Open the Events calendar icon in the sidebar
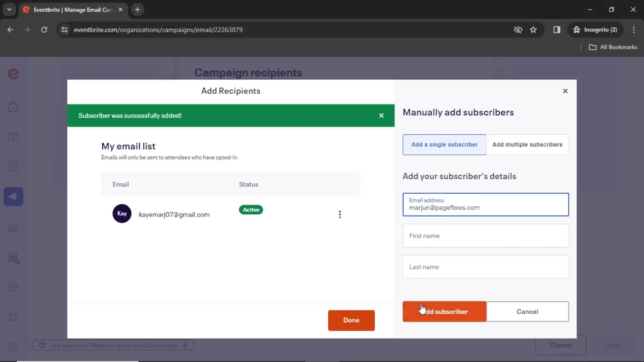The width and height of the screenshot is (644, 362). (13, 136)
